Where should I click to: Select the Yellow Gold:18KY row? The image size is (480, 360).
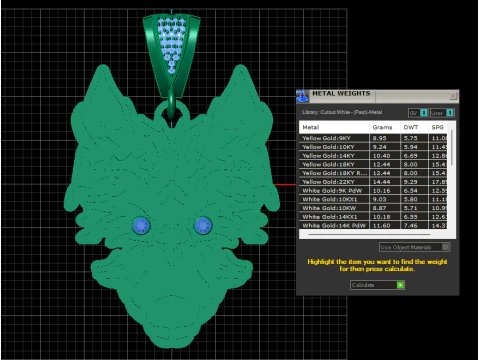click(373, 164)
